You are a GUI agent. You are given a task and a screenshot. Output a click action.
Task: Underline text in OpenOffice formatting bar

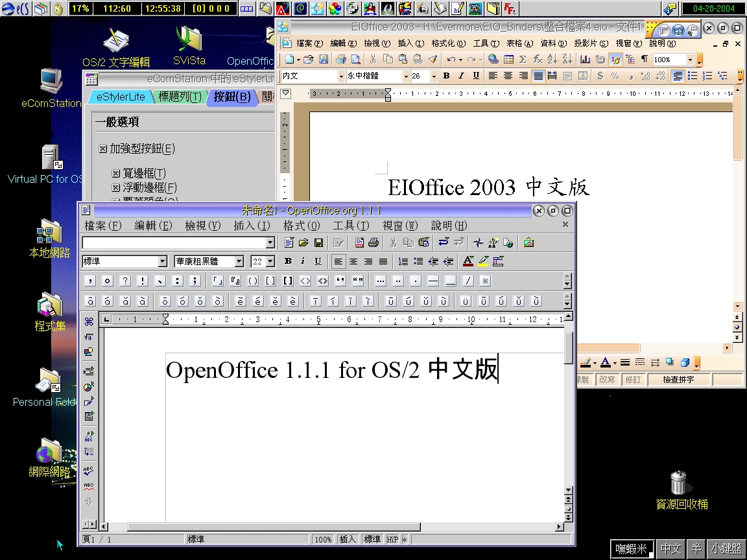[x=318, y=261]
